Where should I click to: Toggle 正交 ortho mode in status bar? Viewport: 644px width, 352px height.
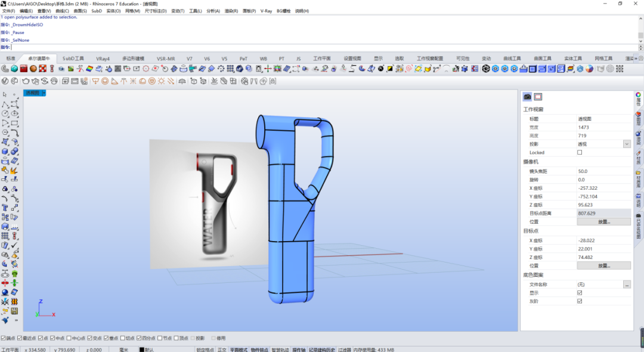[x=222, y=350]
